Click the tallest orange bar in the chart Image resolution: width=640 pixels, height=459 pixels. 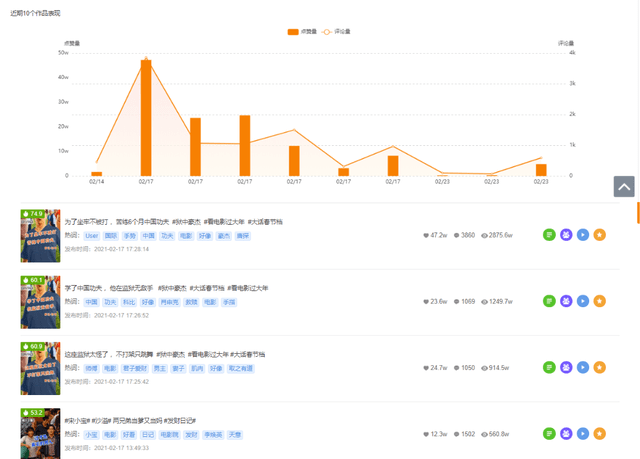pyautogui.click(x=146, y=117)
